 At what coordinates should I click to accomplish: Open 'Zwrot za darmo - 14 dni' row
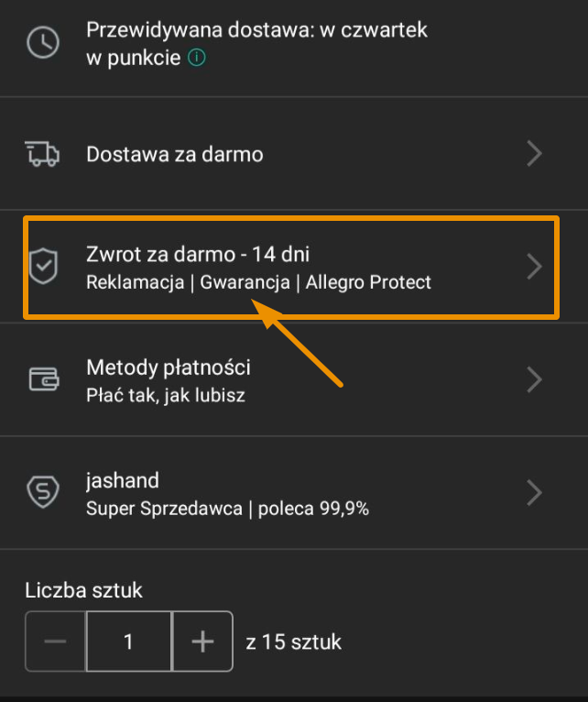click(x=291, y=268)
